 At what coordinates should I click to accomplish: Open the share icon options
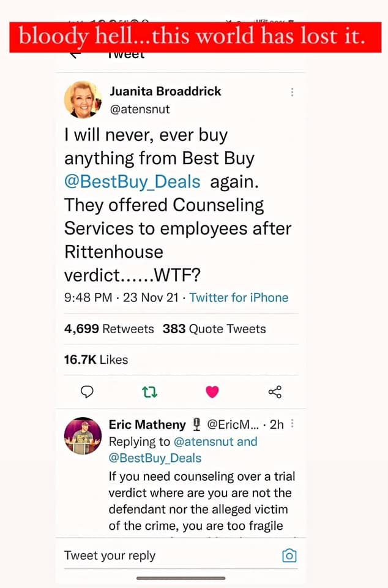tap(275, 392)
